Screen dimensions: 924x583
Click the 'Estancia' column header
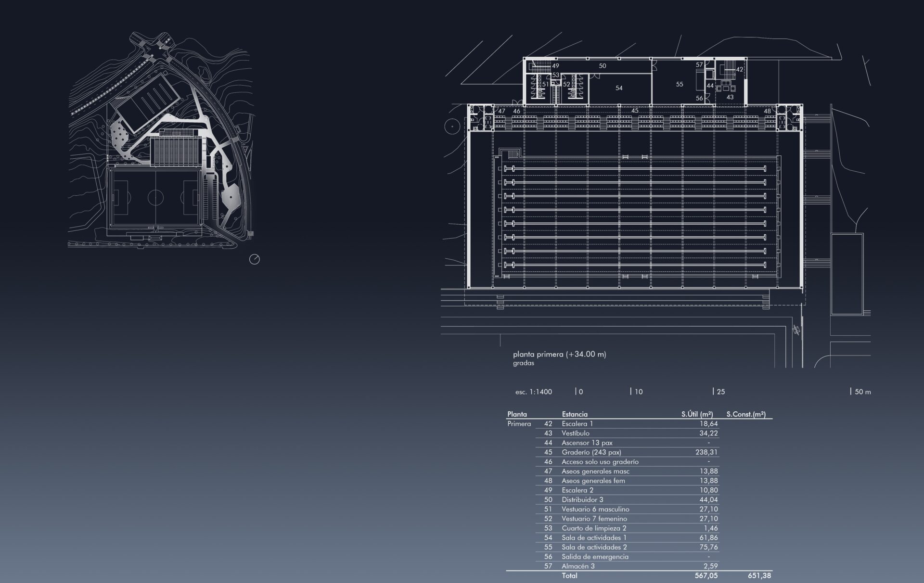575,414
